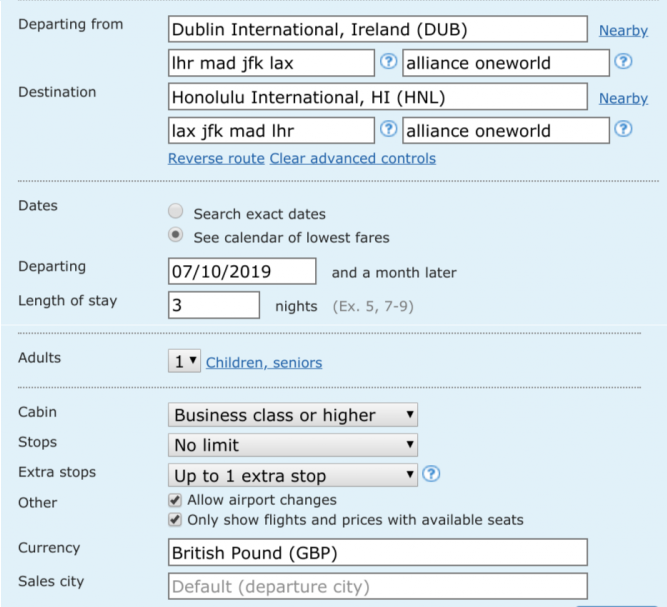Open help icon beside destination routing codes

(x=388, y=129)
